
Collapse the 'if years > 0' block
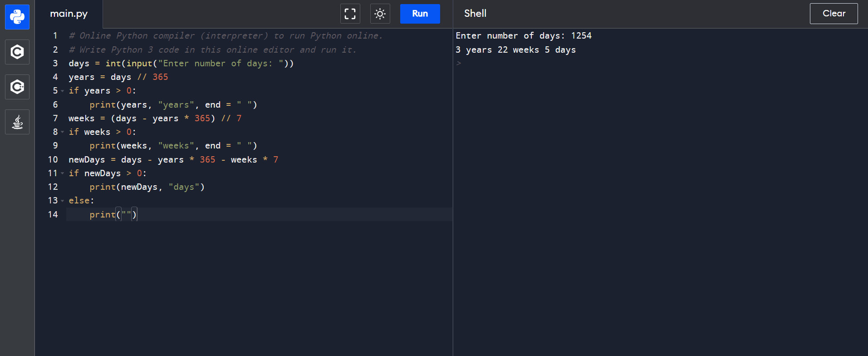63,91
